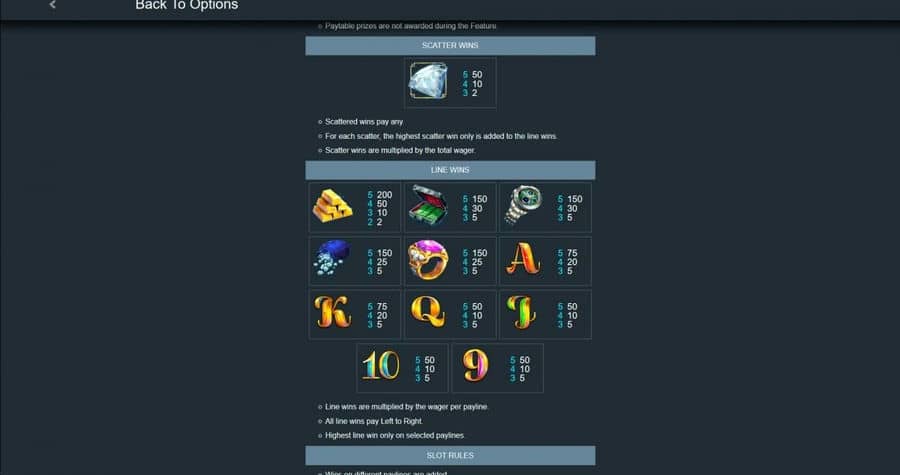Select the number 9 card symbol
This screenshot has width=900, height=475.
click(476, 365)
